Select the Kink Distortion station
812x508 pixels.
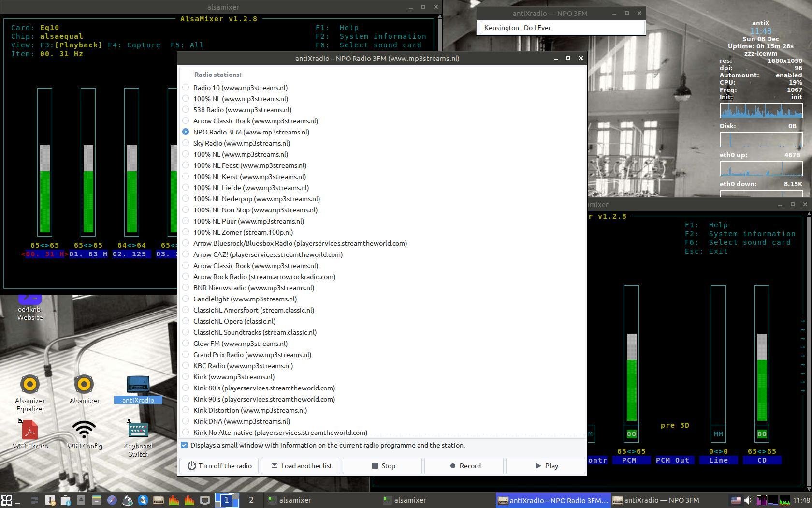tap(186, 410)
